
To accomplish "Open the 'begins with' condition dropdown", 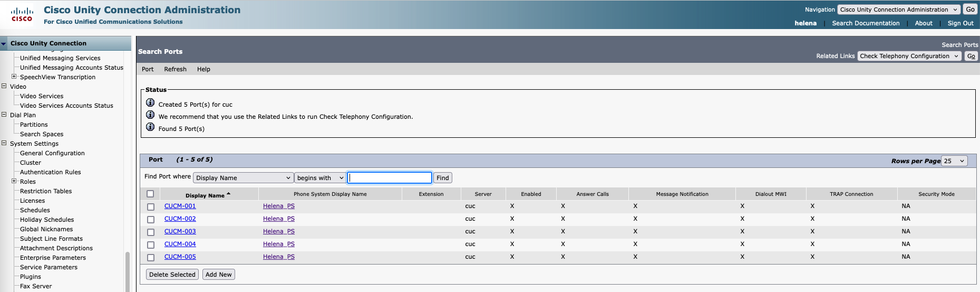I will pos(320,178).
